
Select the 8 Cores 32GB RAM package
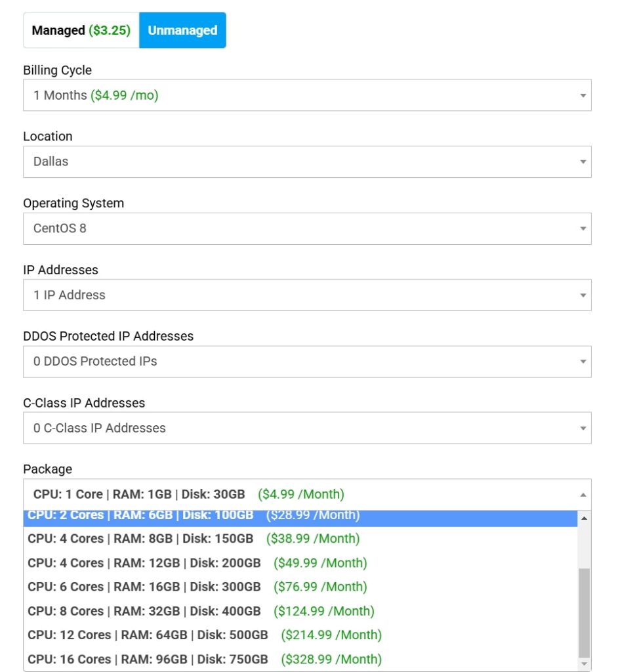point(201,611)
